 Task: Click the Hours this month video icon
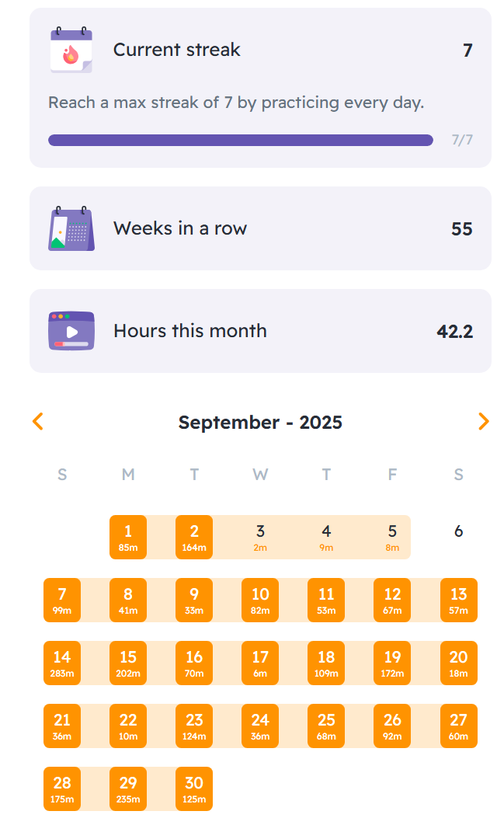click(x=71, y=331)
